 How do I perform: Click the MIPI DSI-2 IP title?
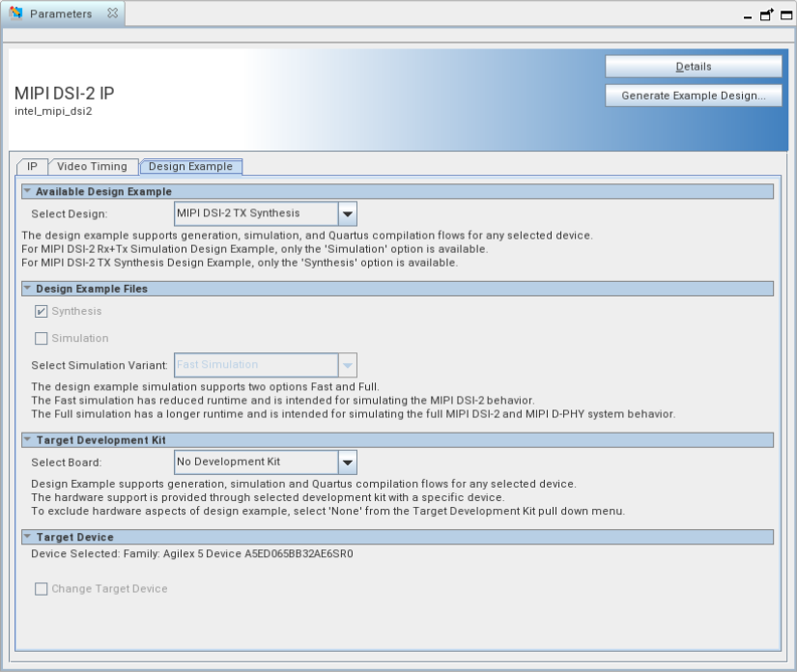coord(65,94)
